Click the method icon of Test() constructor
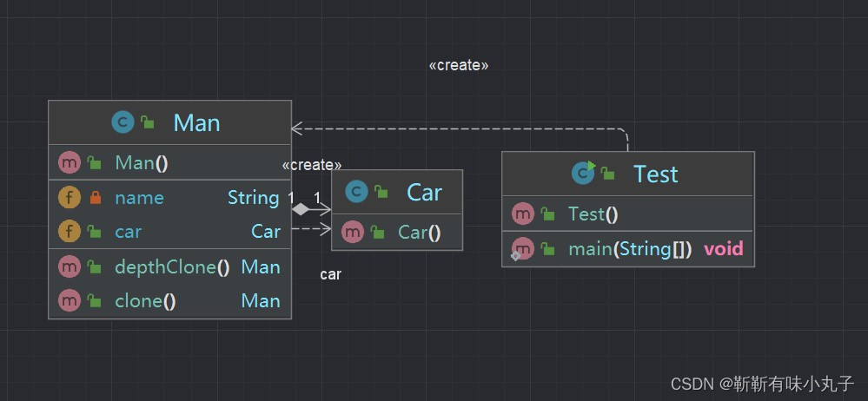 523,214
